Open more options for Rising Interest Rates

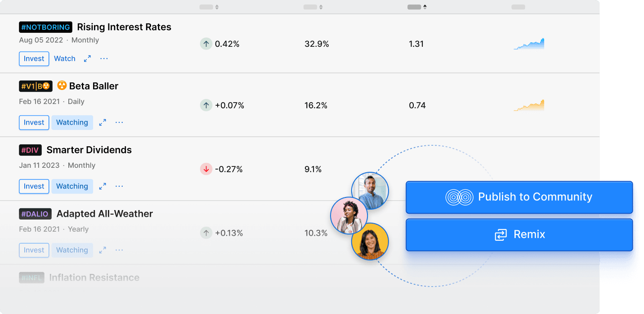pyautogui.click(x=104, y=58)
